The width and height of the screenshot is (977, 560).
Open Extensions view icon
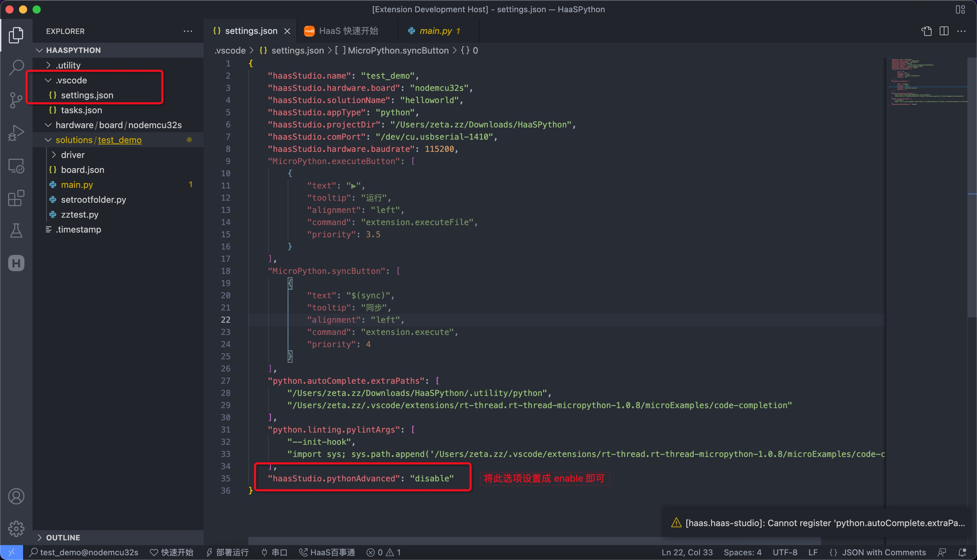(x=16, y=198)
